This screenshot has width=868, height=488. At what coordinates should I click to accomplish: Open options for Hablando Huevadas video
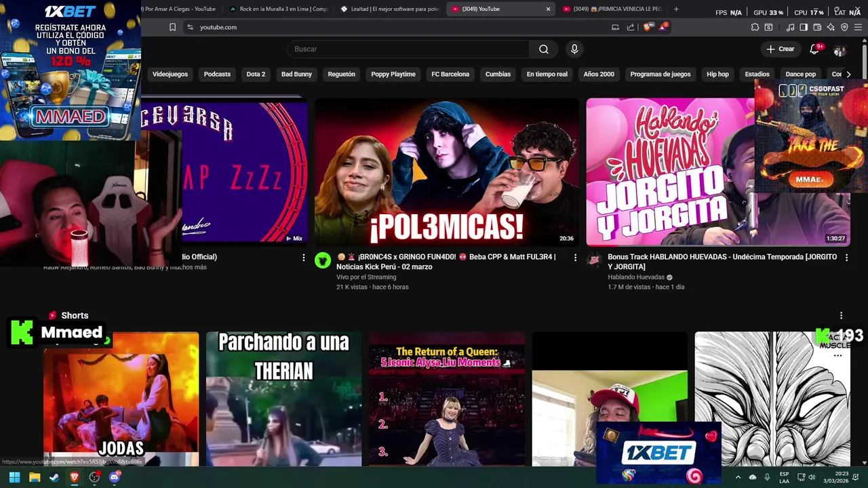(x=846, y=258)
